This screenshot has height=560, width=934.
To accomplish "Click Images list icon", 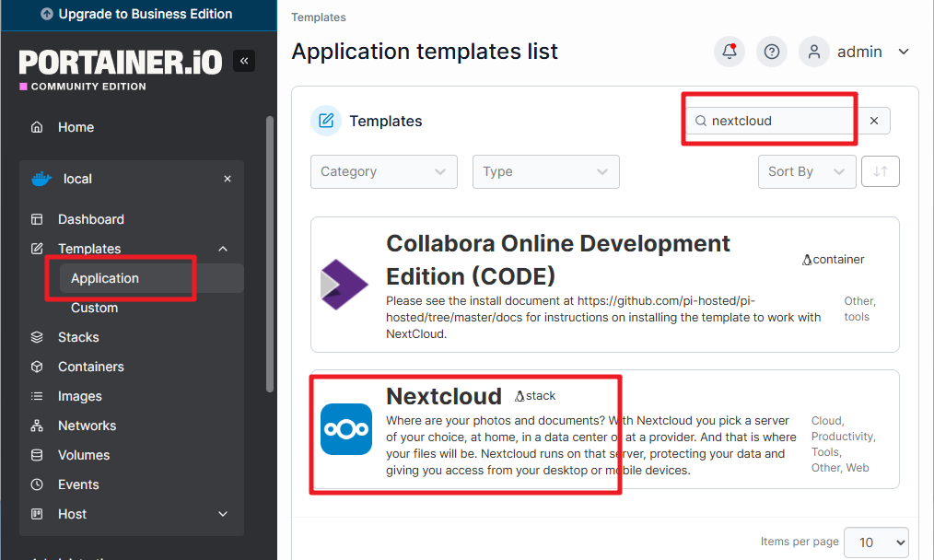I will 37,396.
